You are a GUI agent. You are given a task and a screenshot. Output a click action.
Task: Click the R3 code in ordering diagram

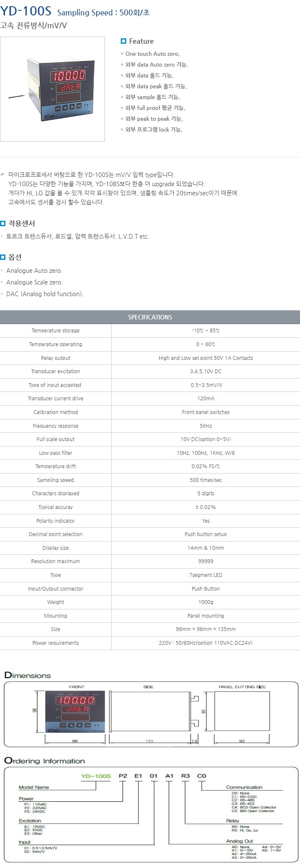click(185, 776)
